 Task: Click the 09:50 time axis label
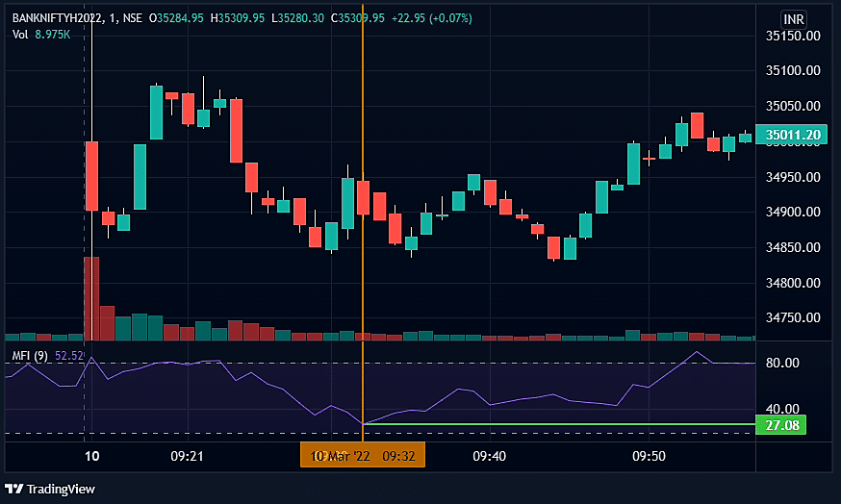(649, 455)
